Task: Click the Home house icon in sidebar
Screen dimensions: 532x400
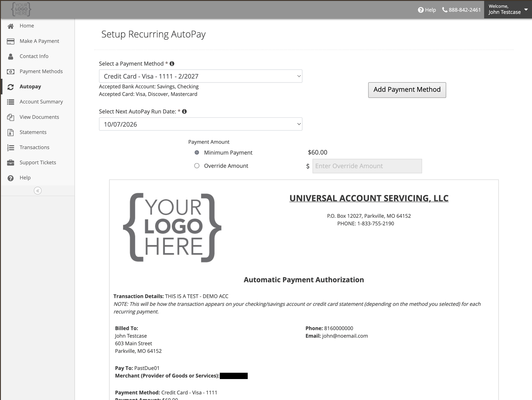Action: 11,26
